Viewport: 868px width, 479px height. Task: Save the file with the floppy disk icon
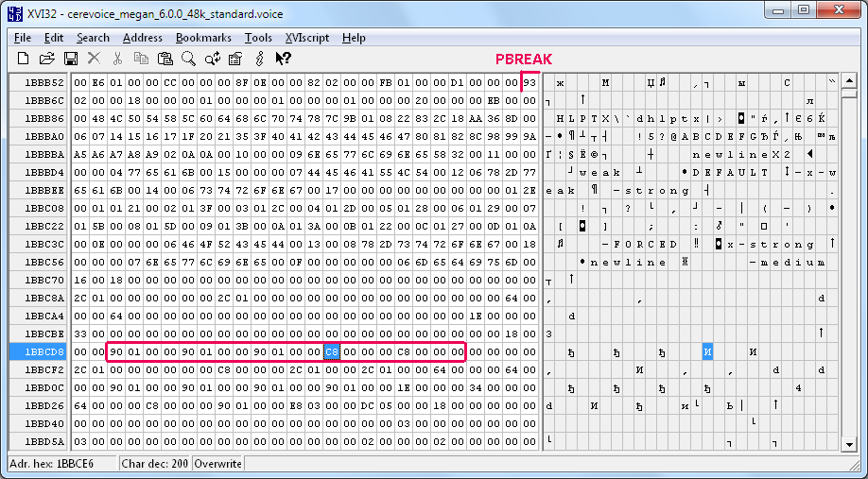click(x=71, y=58)
